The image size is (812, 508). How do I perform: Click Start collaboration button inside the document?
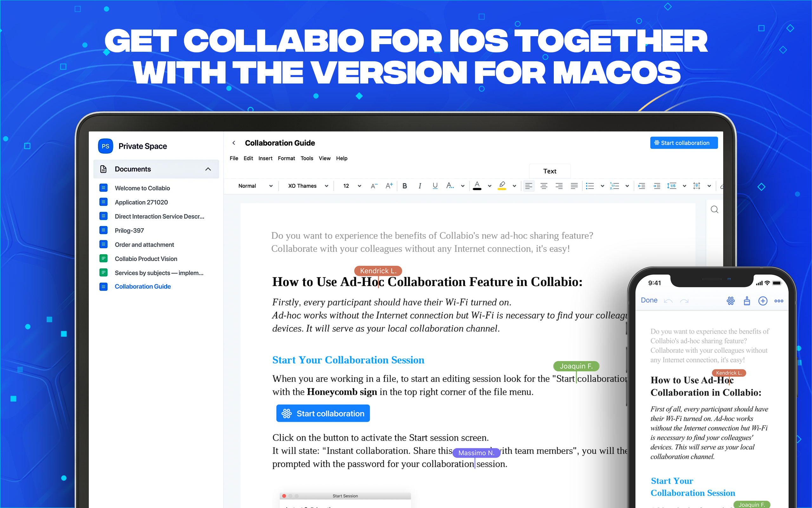(x=323, y=413)
